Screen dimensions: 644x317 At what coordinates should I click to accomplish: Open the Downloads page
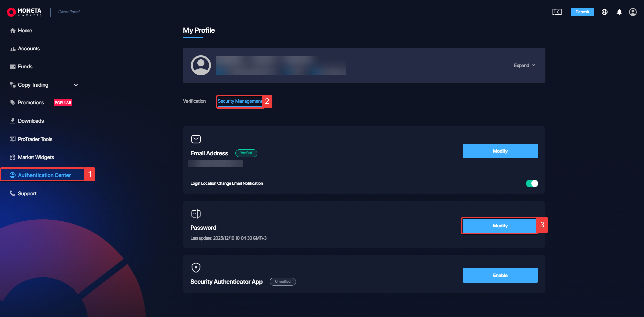(x=31, y=121)
